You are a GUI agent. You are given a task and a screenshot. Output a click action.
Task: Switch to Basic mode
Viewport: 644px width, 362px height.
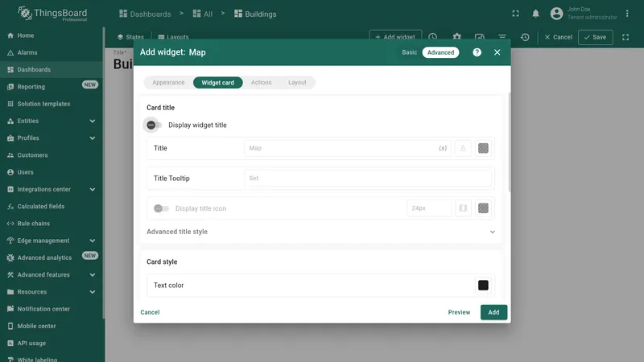click(409, 52)
